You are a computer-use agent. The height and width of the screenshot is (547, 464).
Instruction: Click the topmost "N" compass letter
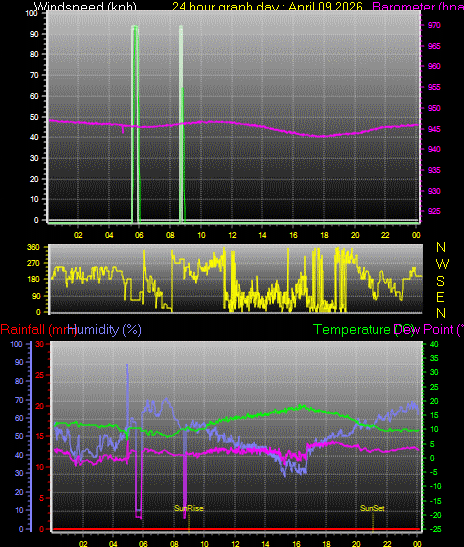pos(441,247)
